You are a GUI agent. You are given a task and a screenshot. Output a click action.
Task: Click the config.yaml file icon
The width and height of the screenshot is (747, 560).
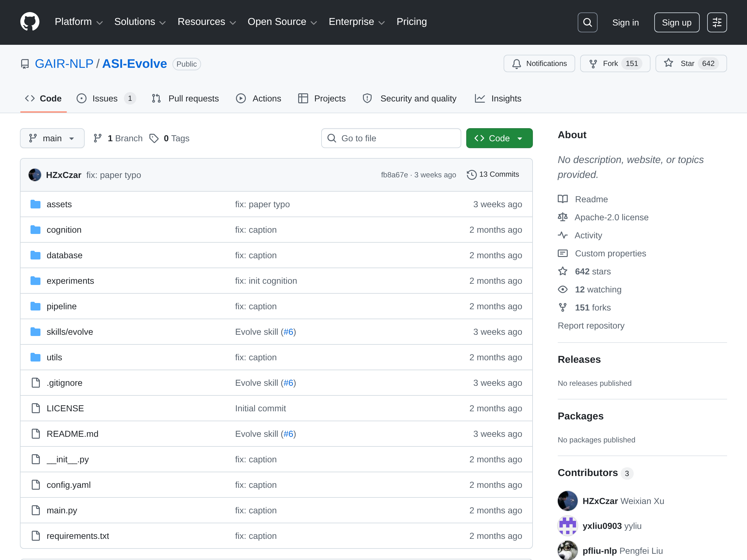pyautogui.click(x=35, y=485)
